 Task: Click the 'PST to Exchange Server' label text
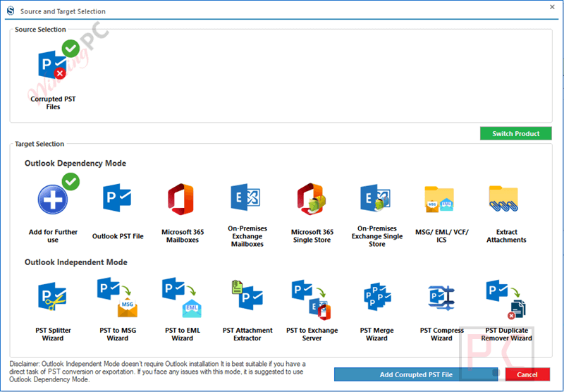[x=312, y=334]
